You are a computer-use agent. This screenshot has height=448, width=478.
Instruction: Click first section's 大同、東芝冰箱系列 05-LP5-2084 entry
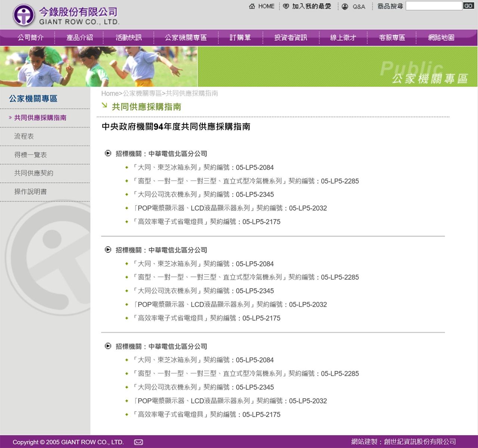click(203, 167)
